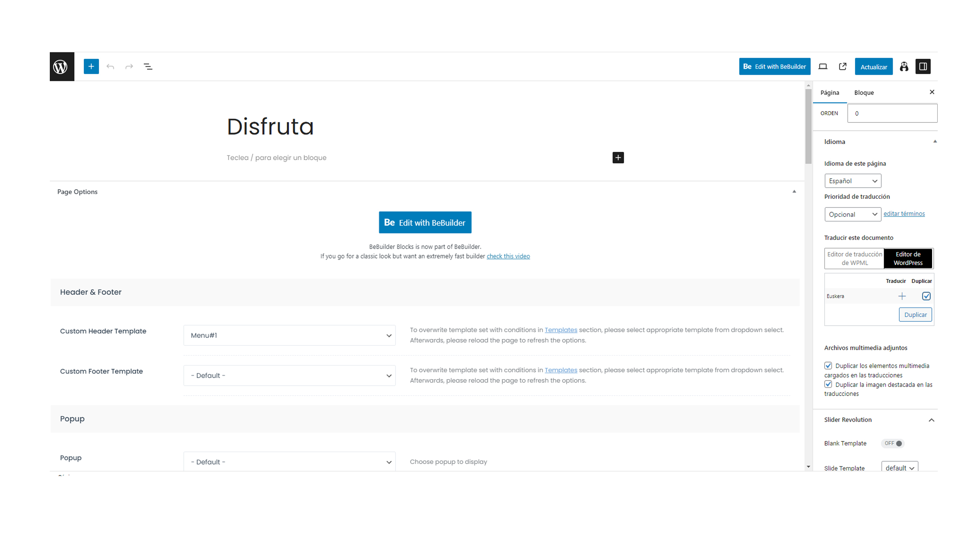Click the Euskera language row label
Screen dimensions: 980x558
click(835, 296)
